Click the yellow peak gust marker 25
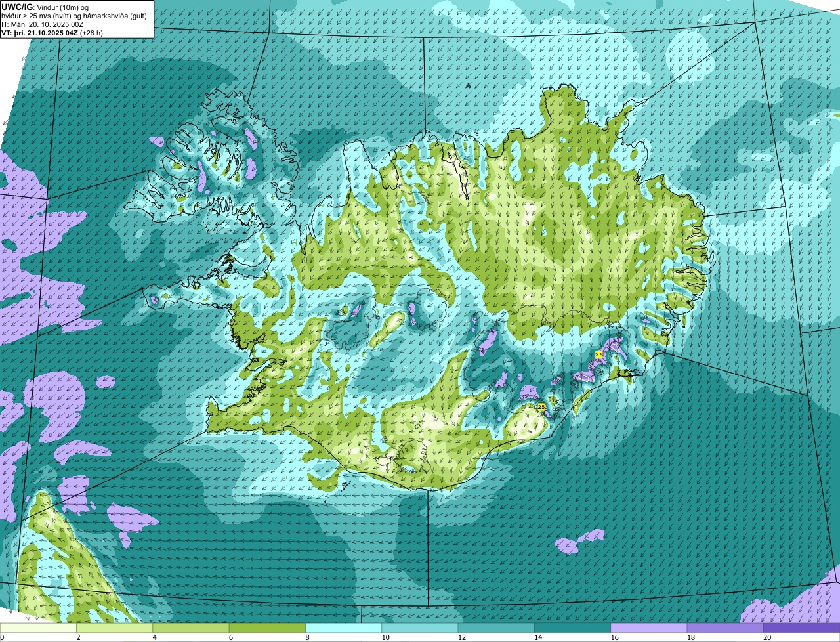This screenshot has height=642, width=840. pos(541,407)
